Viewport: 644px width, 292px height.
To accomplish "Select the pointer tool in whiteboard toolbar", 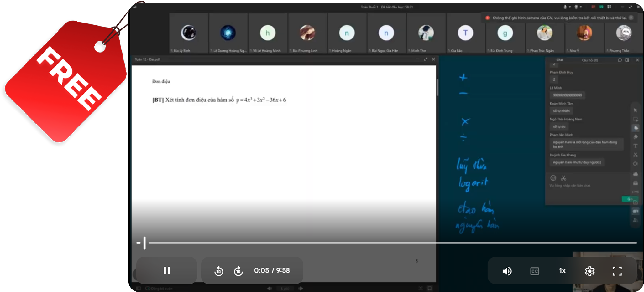I will (x=635, y=110).
